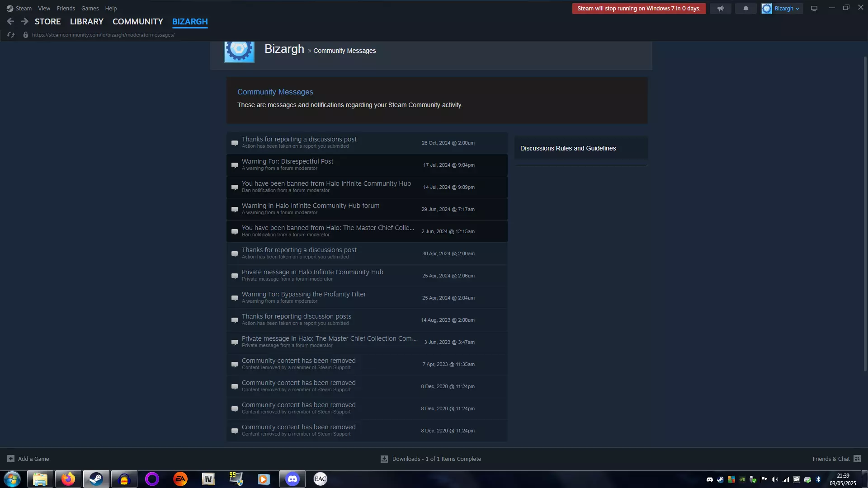This screenshot has height=488, width=868.
Task: Open the banned from Halo Infinite Community Hub message
Action: (x=326, y=183)
